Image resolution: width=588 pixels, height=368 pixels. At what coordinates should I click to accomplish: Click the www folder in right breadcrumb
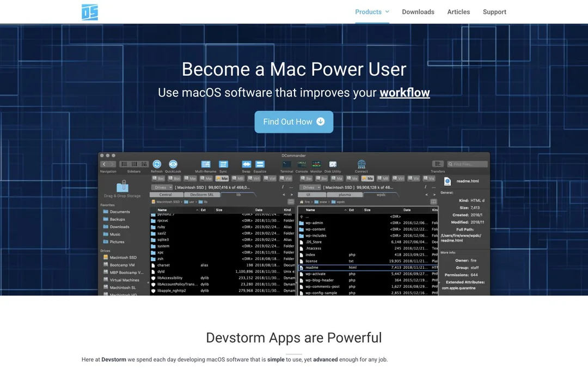pyautogui.click(x=321, y=202)
